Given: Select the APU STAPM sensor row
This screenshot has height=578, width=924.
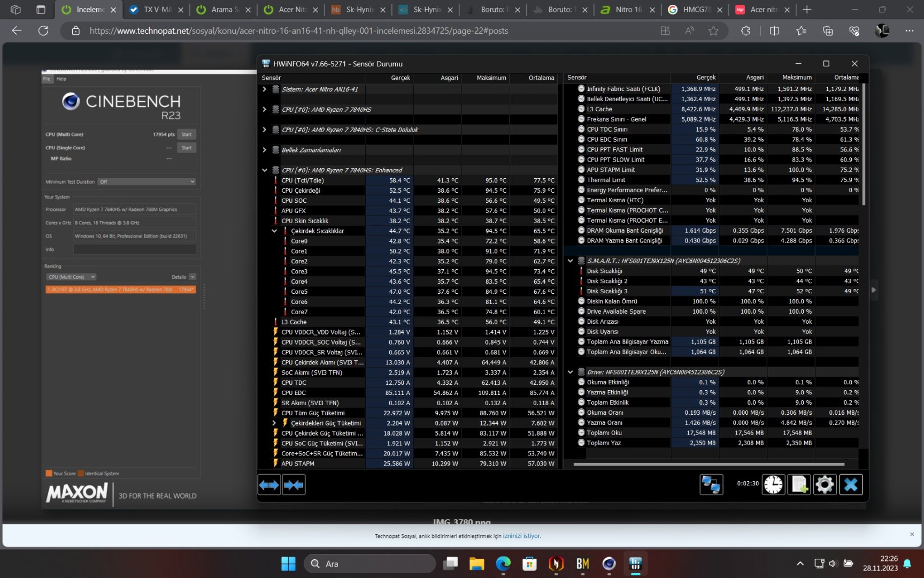Looking at the screenshot, I should coord(409,463).
